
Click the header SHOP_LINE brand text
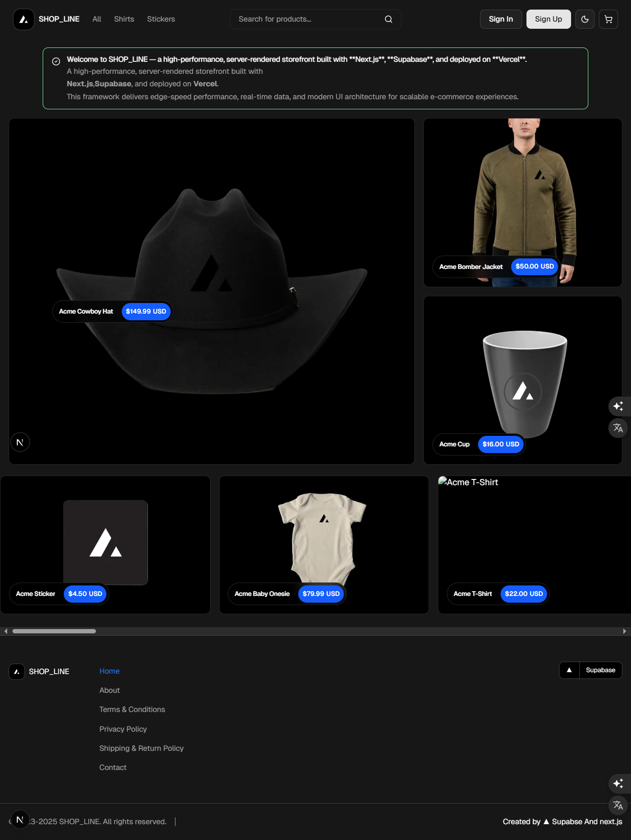pyautogui.click(x=59, y=19)
